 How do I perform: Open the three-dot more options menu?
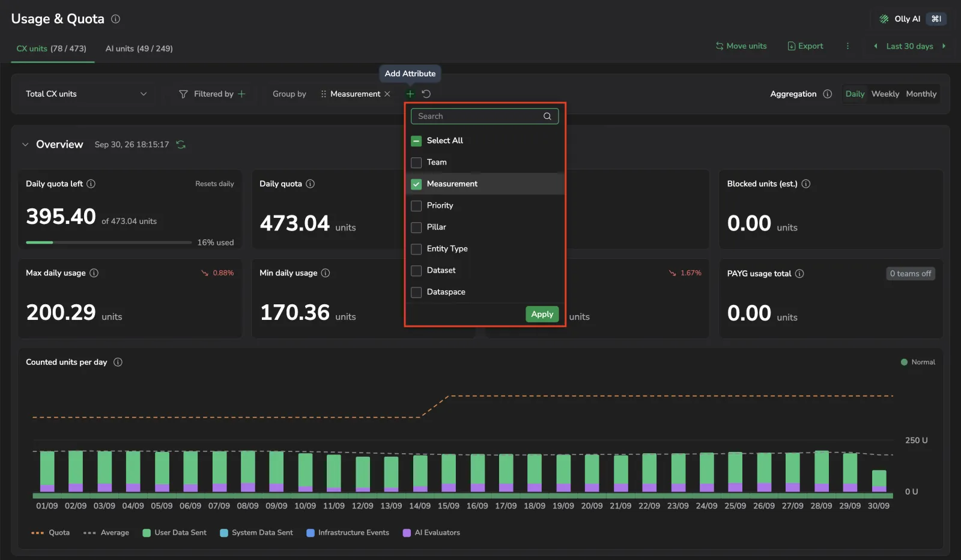pyautogui.click(x=847, y=46)
